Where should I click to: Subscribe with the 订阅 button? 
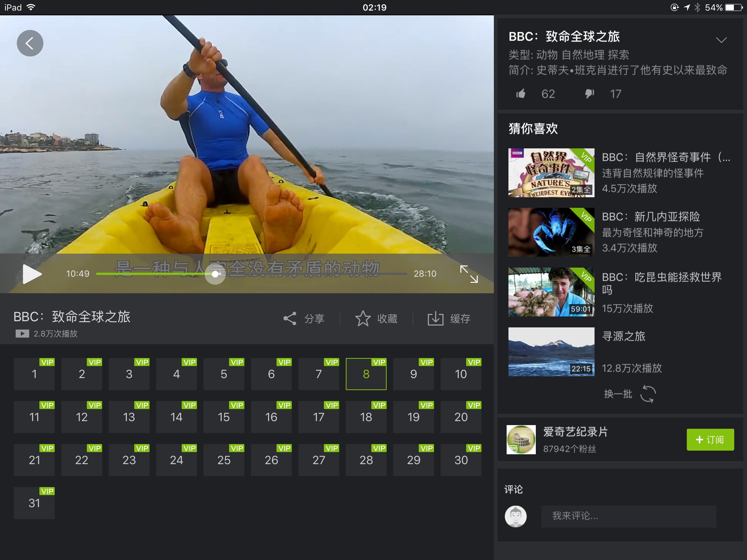710,440
